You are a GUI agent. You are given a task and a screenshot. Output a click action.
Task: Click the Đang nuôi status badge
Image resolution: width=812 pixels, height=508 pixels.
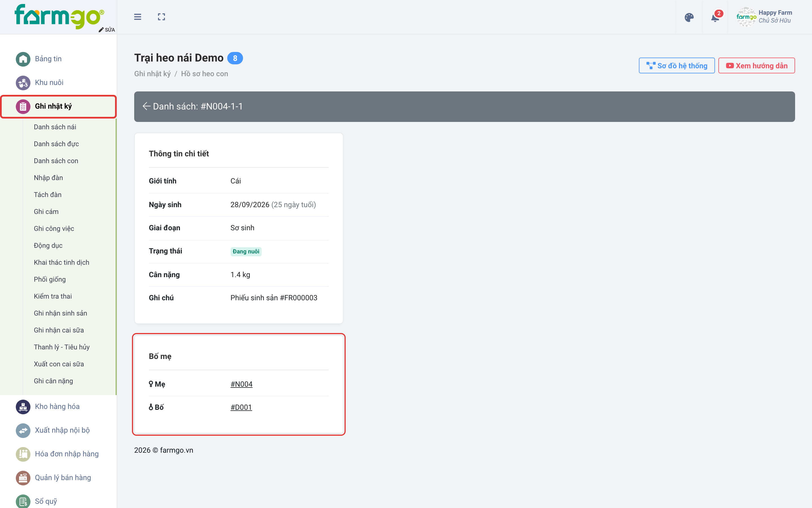pos(246,251)
